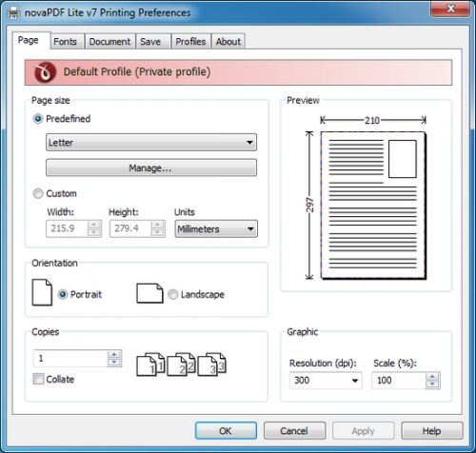This screenshot has width=476, height=453.
Task: Open Help for printing preferences
Action: click(431, 431)
